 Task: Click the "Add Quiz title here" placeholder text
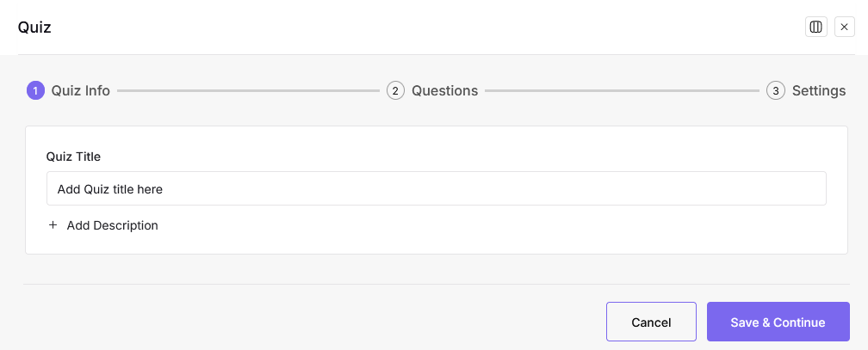(110, 188)
